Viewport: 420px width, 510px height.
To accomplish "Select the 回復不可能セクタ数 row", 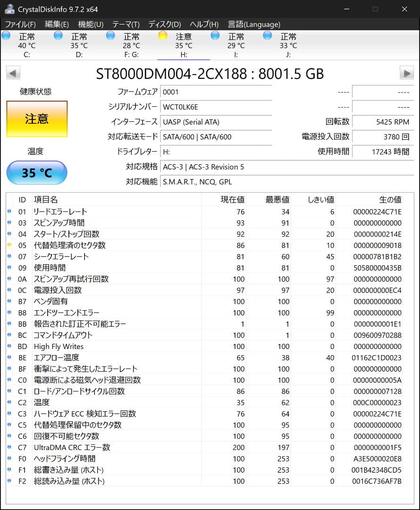I will click(x=204, y=436).
